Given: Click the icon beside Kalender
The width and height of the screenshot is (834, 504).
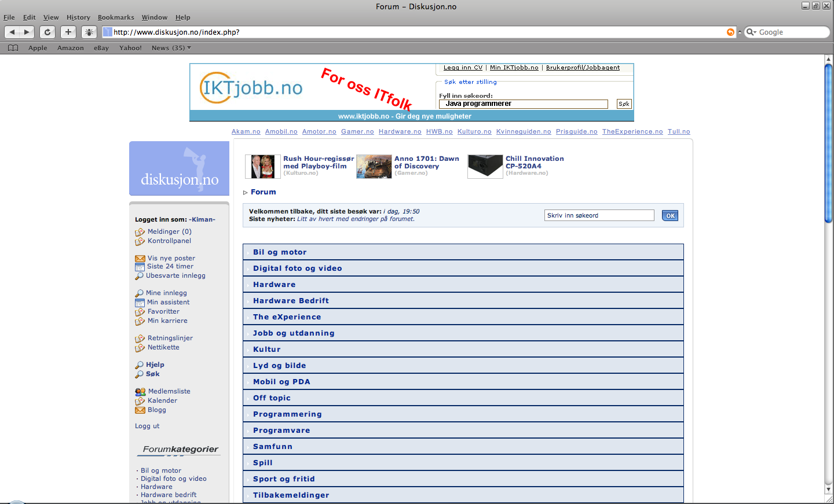Looking at the screenshot, I should click(x=140, y=401).
